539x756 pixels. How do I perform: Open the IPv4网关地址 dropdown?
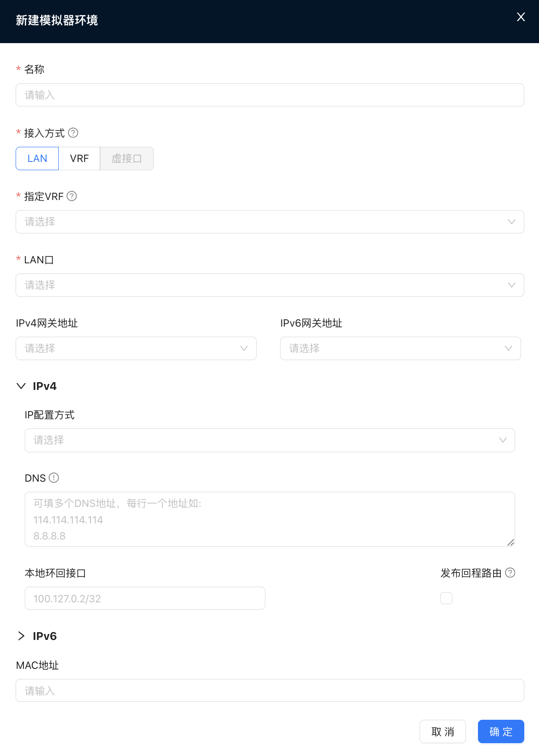[x=136, y=349]
